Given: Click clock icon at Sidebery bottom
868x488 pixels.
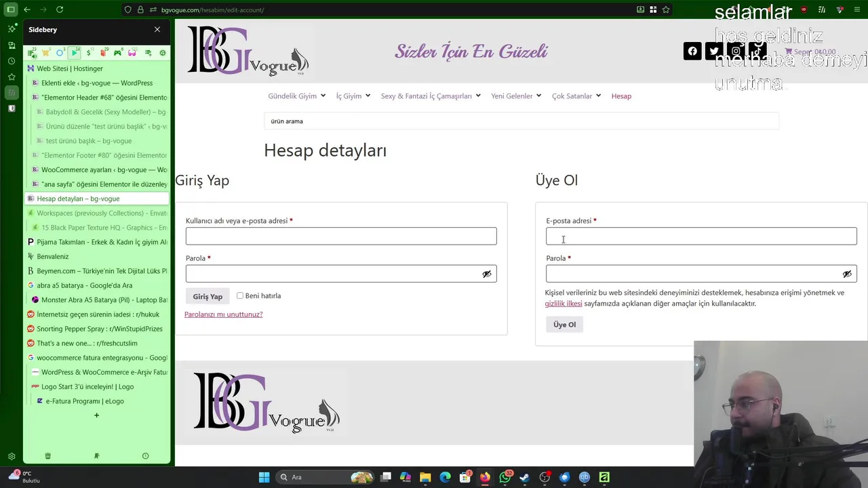Looking at the screenshot, I should (145, 456).
